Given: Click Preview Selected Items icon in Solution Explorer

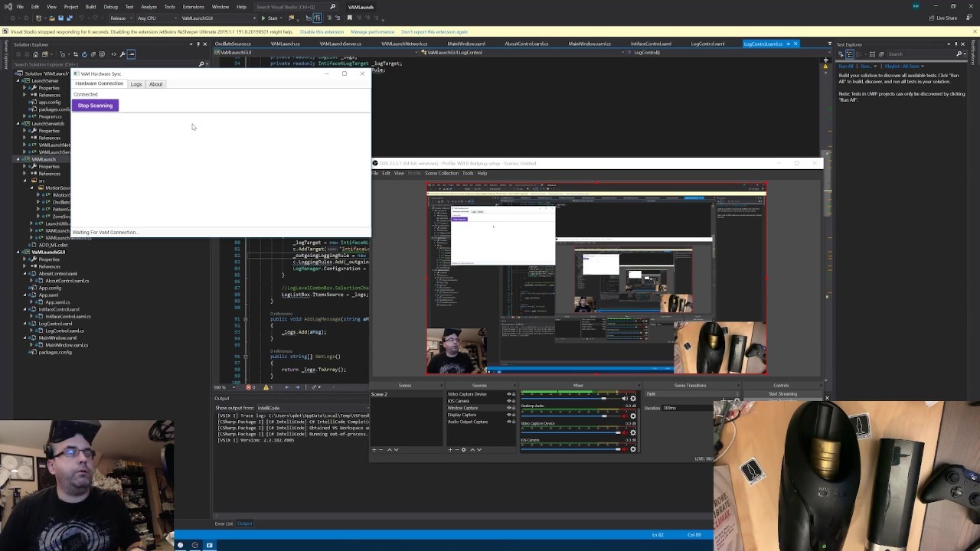Looking at the screenshot, I should tap(131, 54).
